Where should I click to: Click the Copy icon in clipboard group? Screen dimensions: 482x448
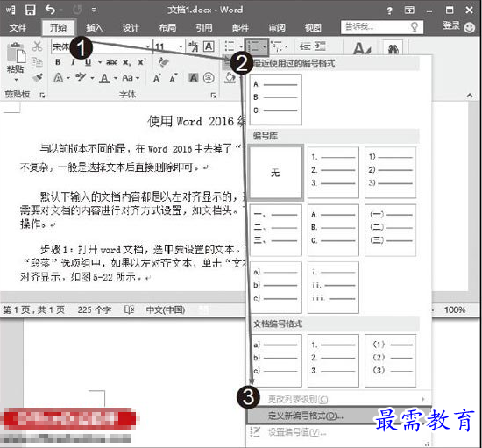click(37, 62)
